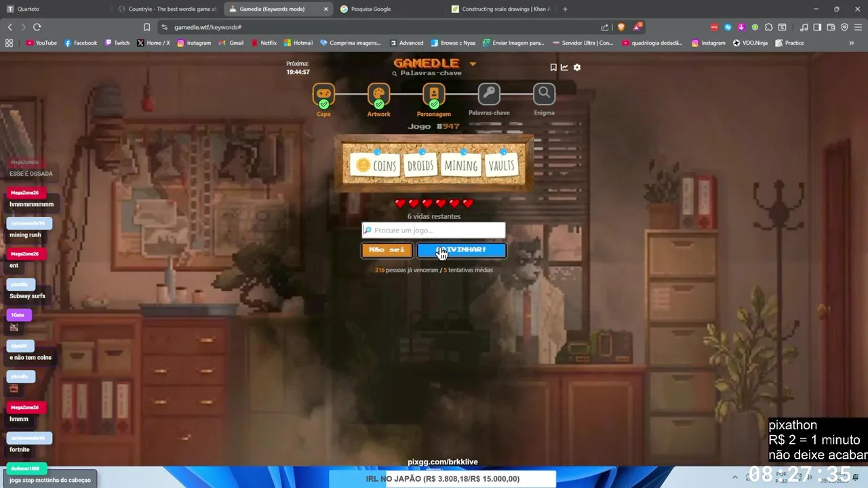Image resolution: width=868 pixels, height=488 pixels.
Task: Expand the bookmarks overflow chevron
Action: coord(851,43)
